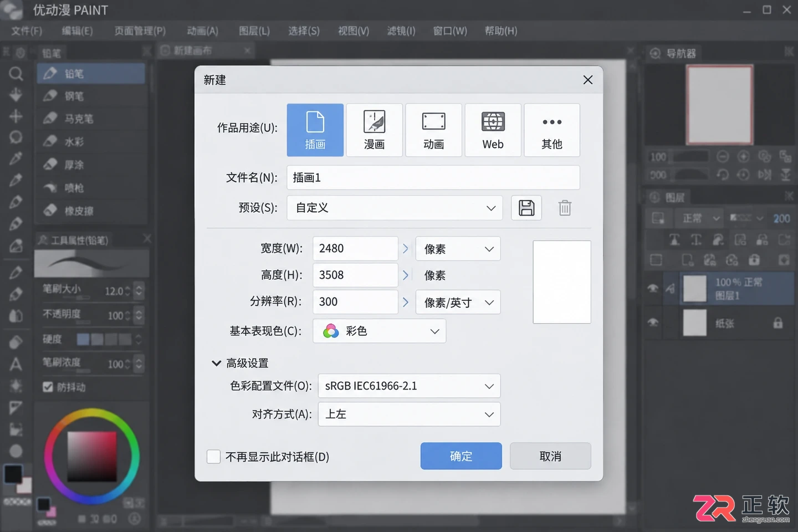Click the arrow next to width value

coord(406,249)
